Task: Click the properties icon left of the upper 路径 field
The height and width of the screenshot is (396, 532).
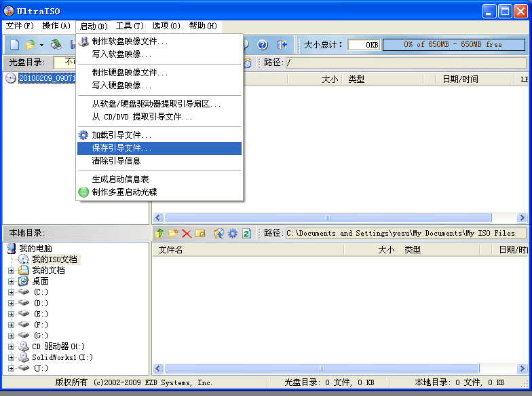Action: (248, 62)
